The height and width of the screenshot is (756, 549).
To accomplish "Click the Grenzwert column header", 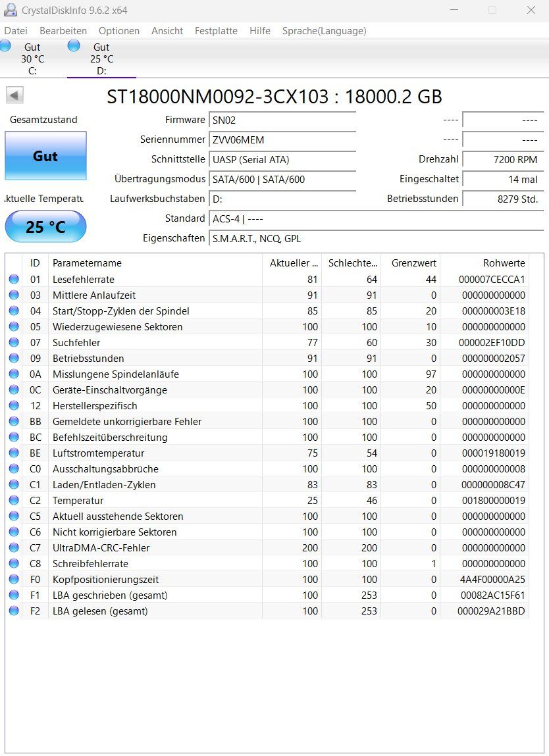I will pos(410,263).
